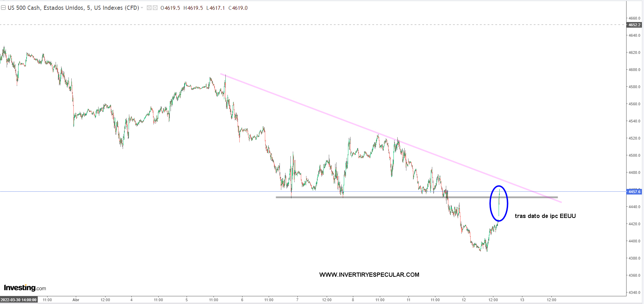
Task: Click the 4340.0 level on the price scale
Action: (635, 292)
